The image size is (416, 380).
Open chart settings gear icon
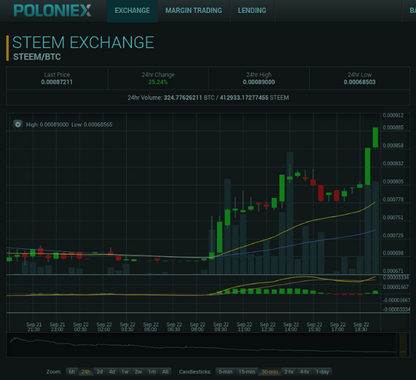tap(18, 124)
